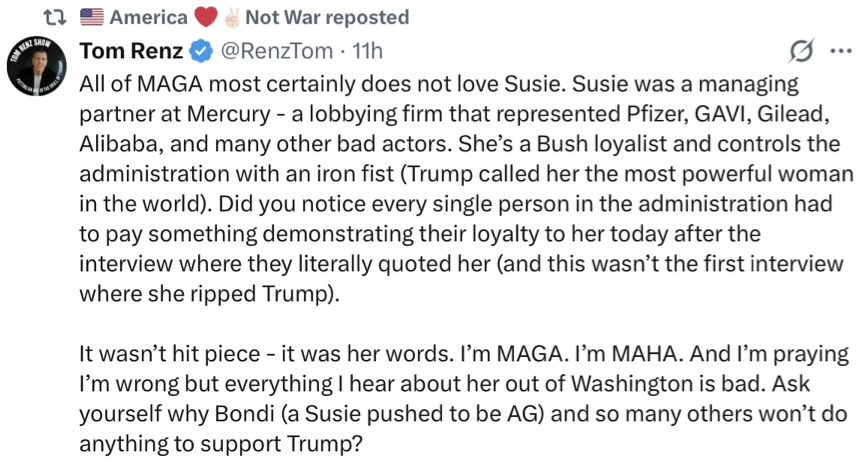Click the reposter name 'America'
Image resolution: width=859 pixels, height=468 pixels.
(x=147, y=17)
